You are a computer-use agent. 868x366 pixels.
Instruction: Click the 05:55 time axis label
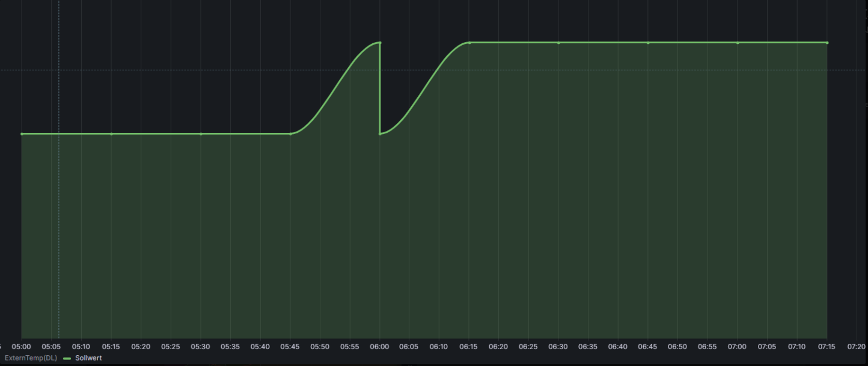[350, 347]
